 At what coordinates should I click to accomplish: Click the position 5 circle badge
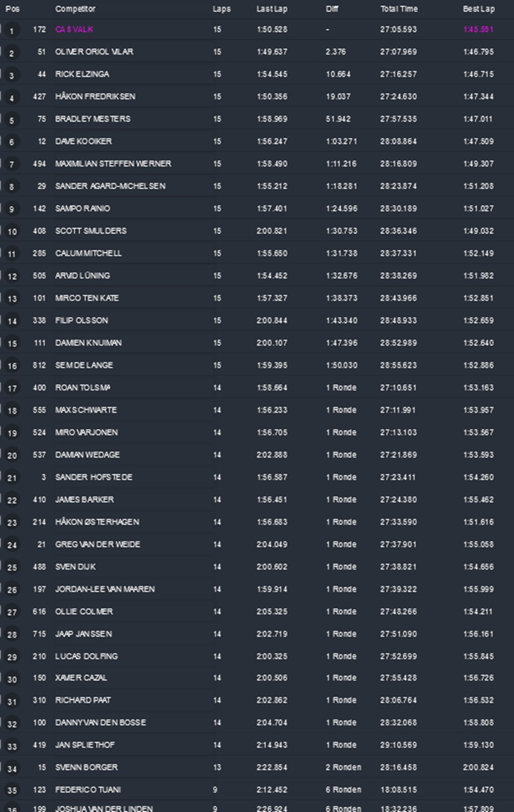point(12,120)
